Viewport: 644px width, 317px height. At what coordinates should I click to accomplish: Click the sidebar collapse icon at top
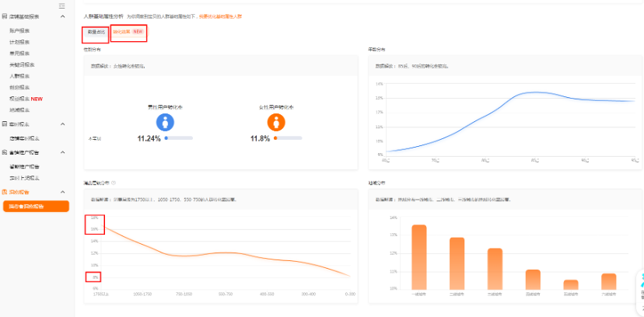[62, 5]
